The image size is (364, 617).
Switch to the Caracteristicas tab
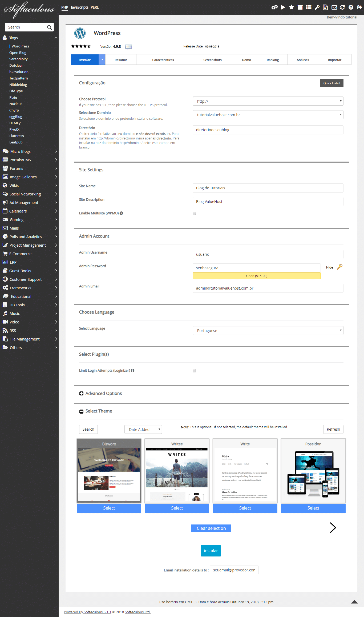163,60
